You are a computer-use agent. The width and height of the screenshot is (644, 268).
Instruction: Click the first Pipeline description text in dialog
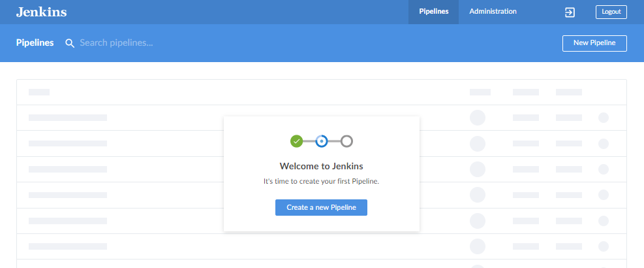(321, 181)
